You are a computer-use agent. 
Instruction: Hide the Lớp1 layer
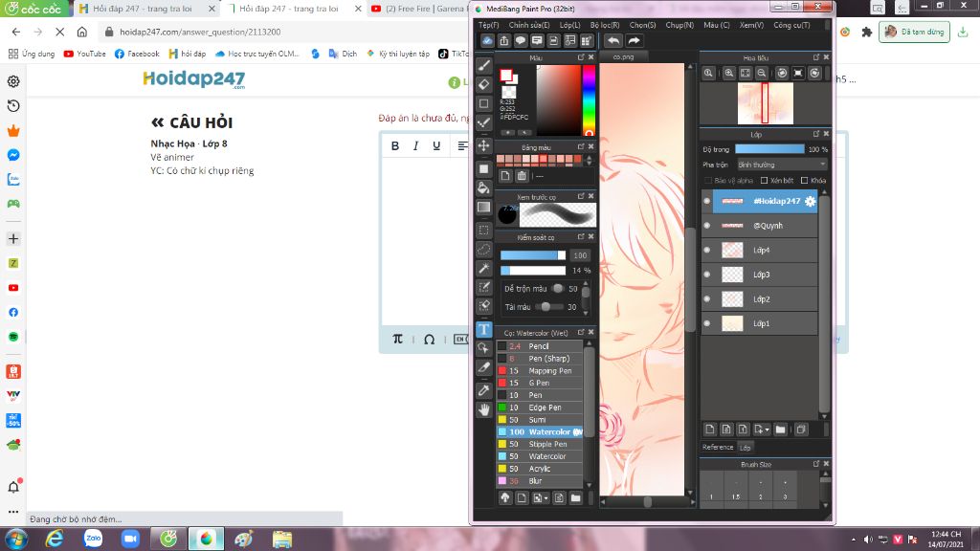[x=707, y=323]
